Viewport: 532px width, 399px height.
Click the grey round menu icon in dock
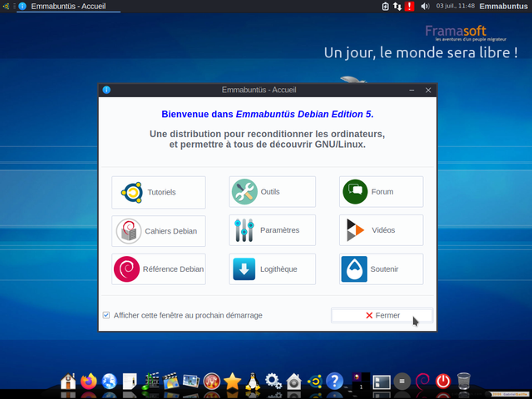[402, 382]
